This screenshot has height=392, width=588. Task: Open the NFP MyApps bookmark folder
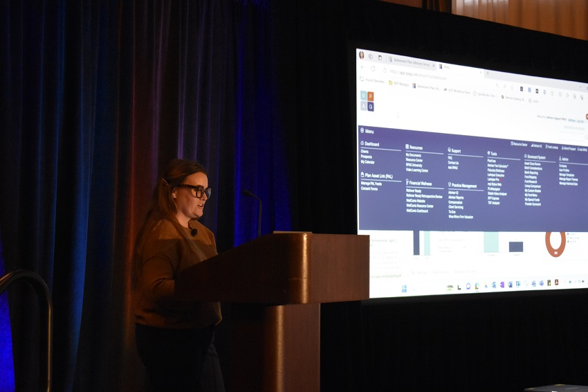coord(398,84)
